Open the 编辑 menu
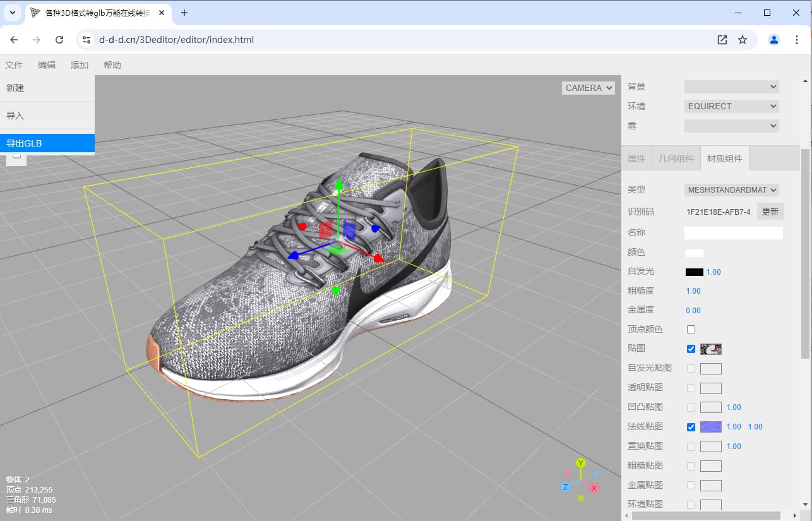Screen dimensions: 812x521 [47, 65]
